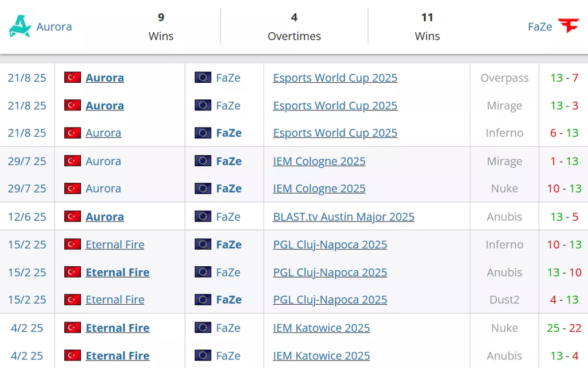Screen dimensions: 588x368
Task: Open FaZe team page from header
Action: click(x=540, y=26)
